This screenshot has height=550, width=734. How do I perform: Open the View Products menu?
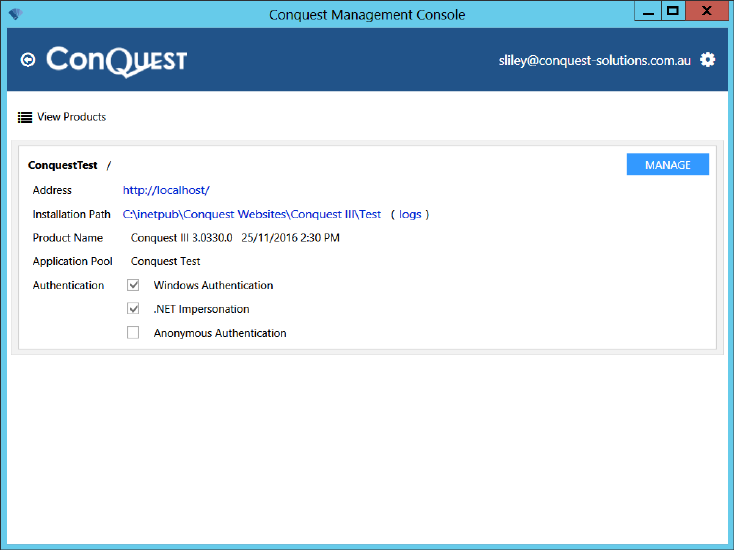pyautogui.click(x=62, y=117)
